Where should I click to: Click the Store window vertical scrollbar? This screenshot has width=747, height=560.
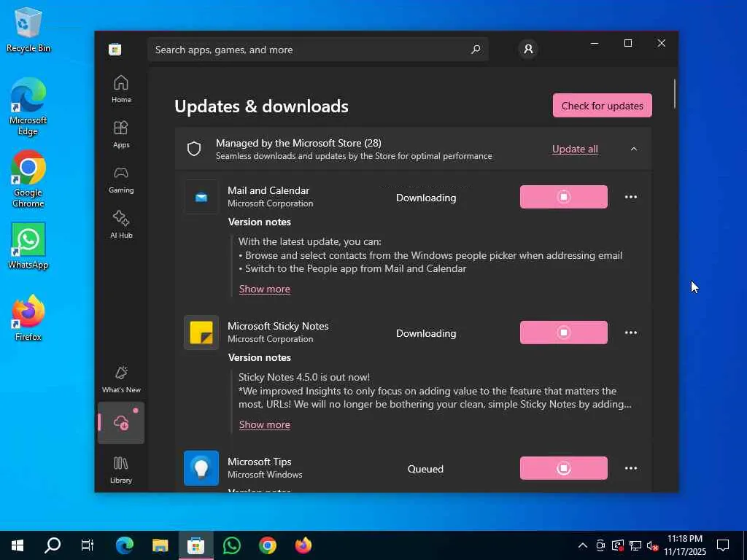pyautogui.click(x=674, y=93)
